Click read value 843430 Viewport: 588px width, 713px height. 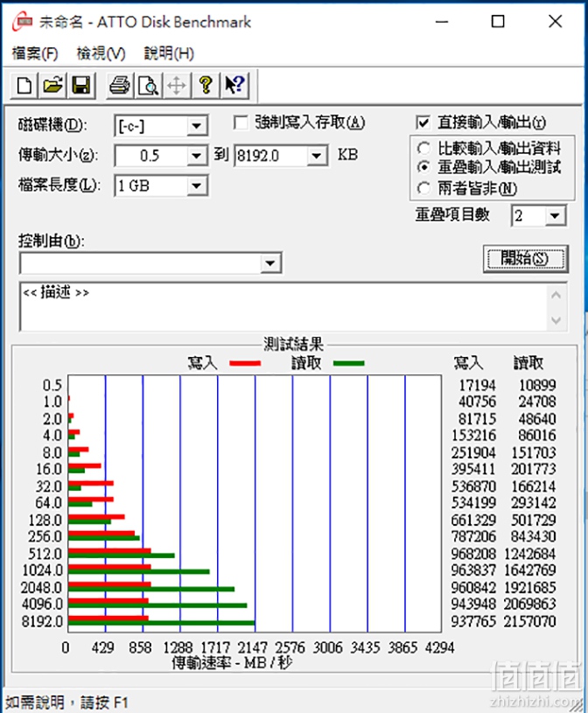point(533,536)
